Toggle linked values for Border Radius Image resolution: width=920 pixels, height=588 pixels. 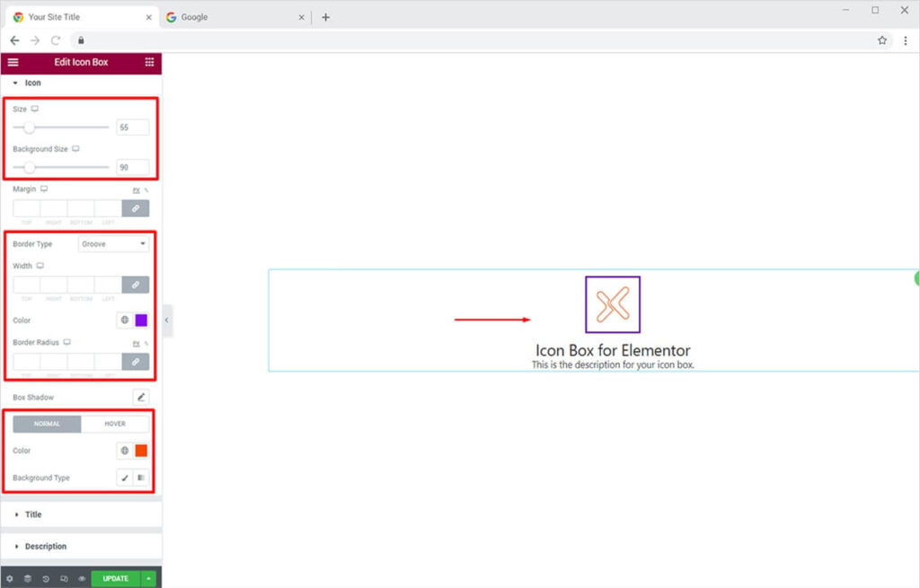tap(136, 362)
